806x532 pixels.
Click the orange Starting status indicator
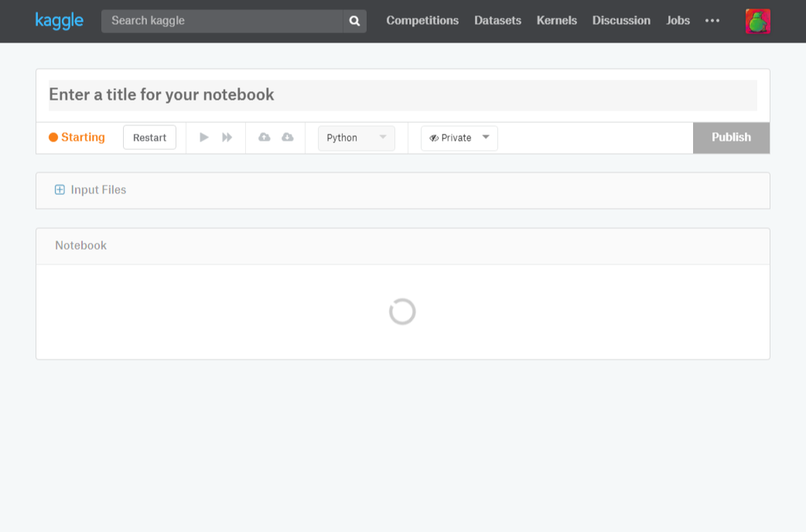(77, 137)
